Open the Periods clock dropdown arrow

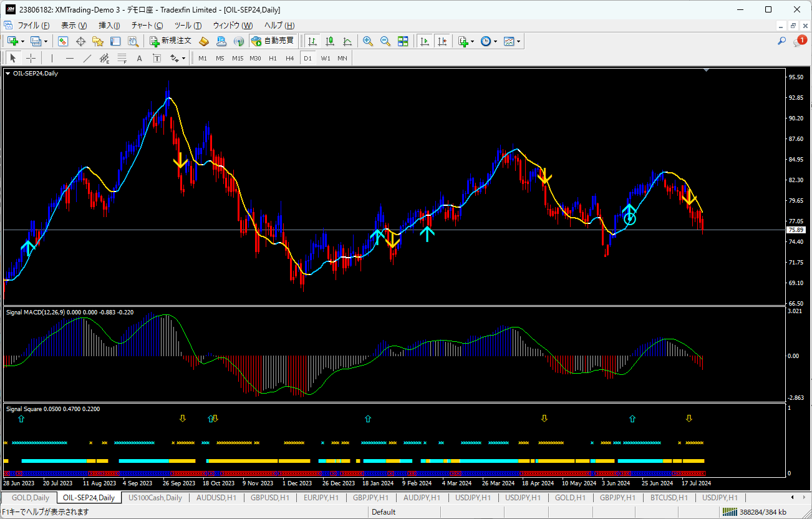[496, 41]
